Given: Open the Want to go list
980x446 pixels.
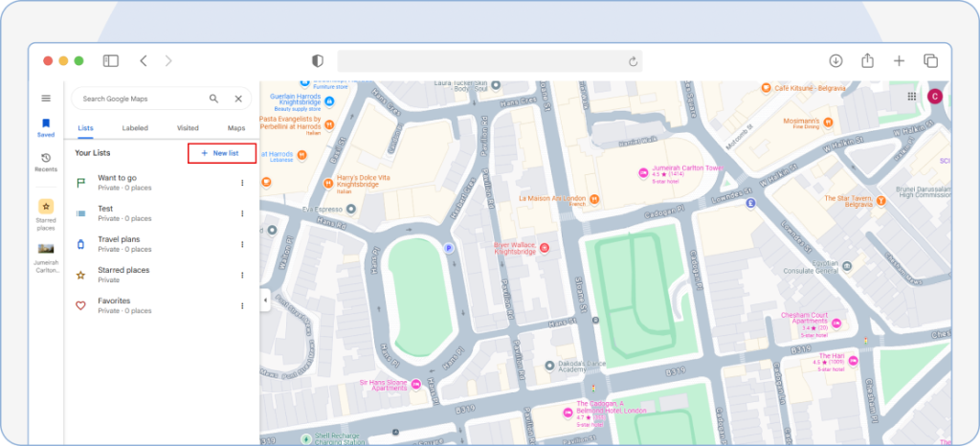Looking at the screenshot, I should point(163,183).
